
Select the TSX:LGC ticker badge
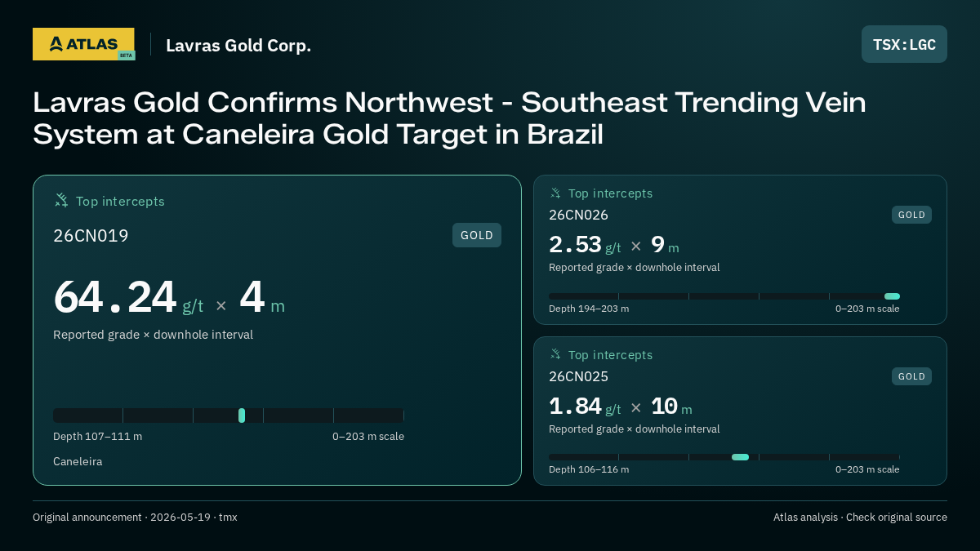coord(904,44)
